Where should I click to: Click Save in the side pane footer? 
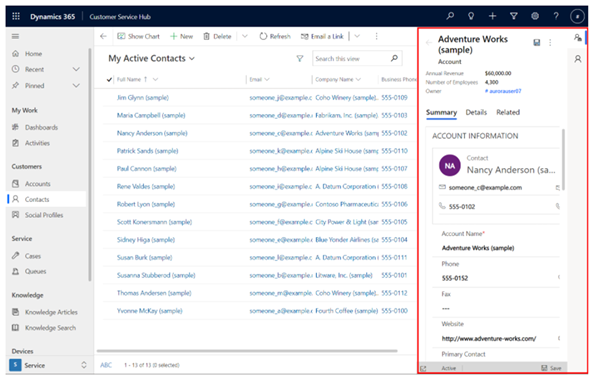551,368
